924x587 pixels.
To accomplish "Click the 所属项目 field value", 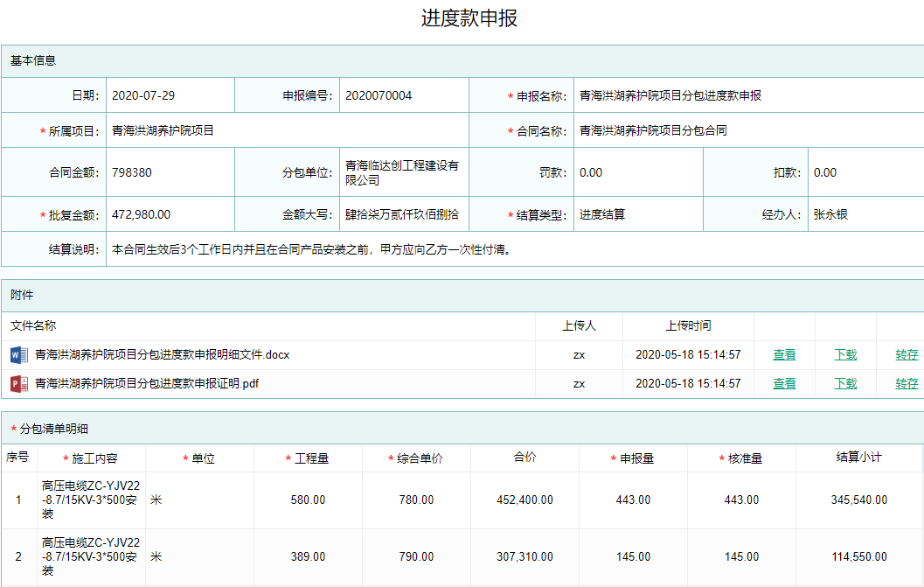I will 287,131.
